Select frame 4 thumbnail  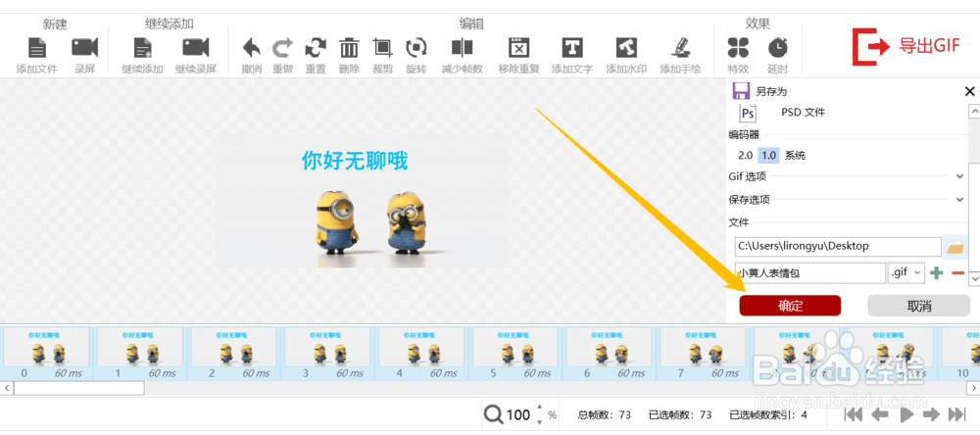[x=421, y=347]
